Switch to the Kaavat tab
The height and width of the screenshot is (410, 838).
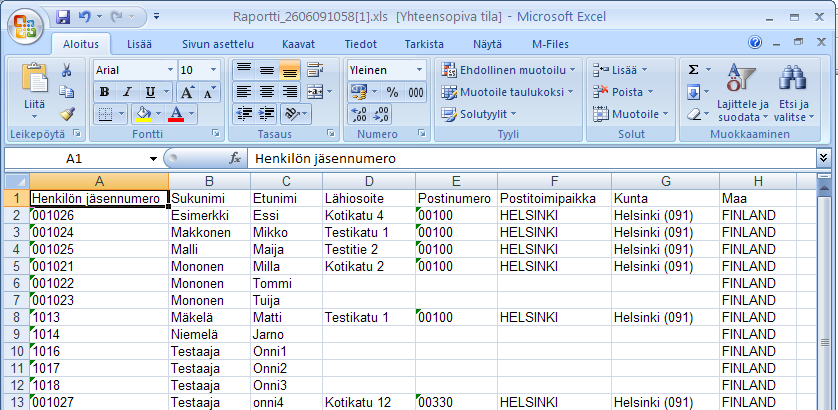(x=299, y=44)
